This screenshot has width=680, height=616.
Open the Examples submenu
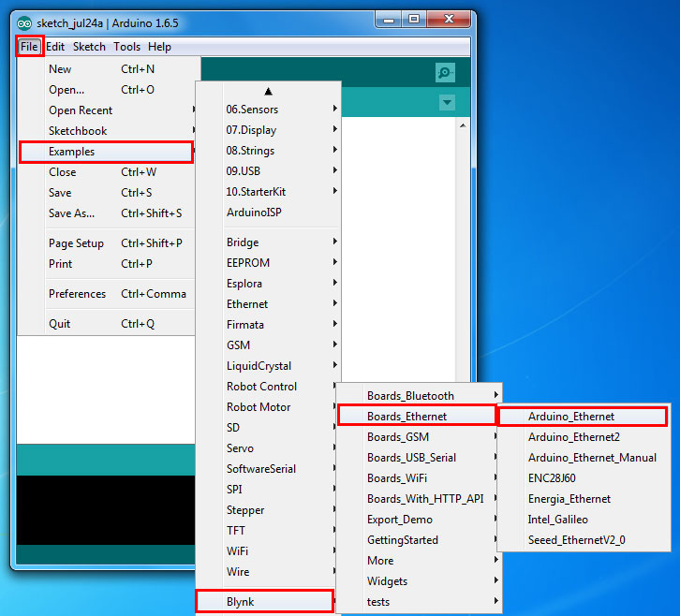106,152
